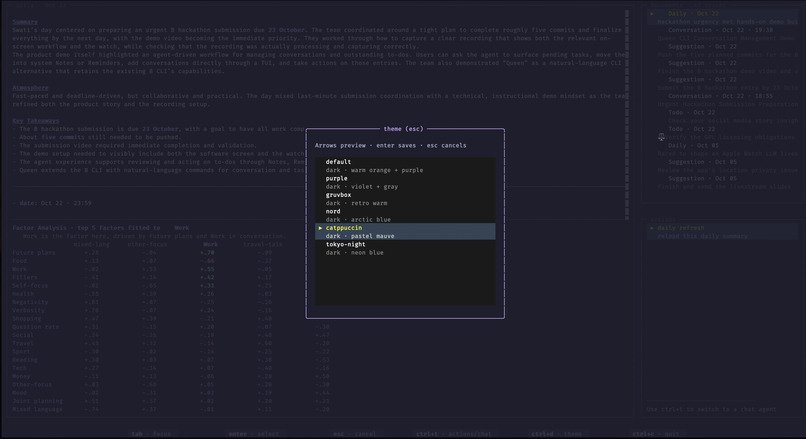Select the default theme
The width and height of the screenshot is (806, 439).
[x=405, y=166]
